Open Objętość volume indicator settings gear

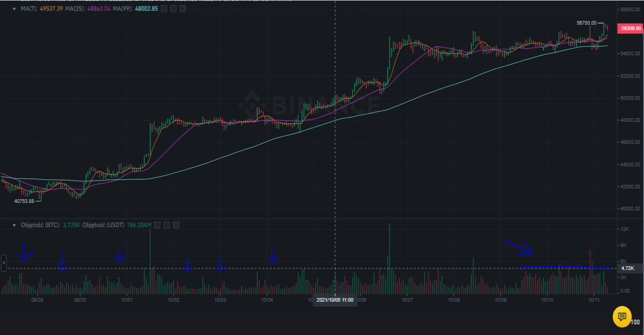(x=166, y=225)
